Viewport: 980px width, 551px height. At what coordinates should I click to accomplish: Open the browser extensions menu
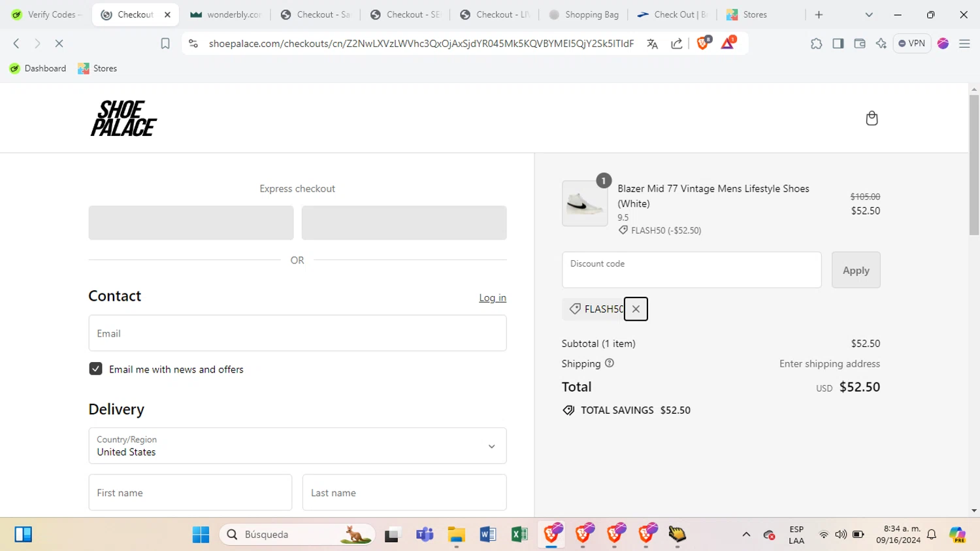pos(816,43)
